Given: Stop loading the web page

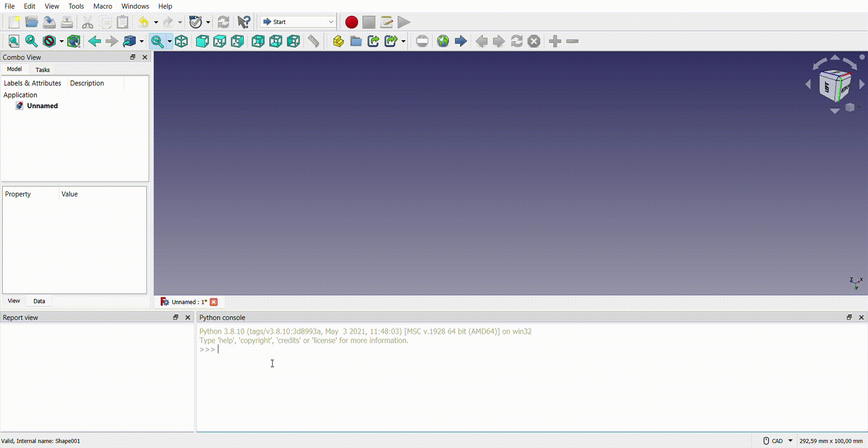Looking at the screenshot, I should [x=533, y=41].
